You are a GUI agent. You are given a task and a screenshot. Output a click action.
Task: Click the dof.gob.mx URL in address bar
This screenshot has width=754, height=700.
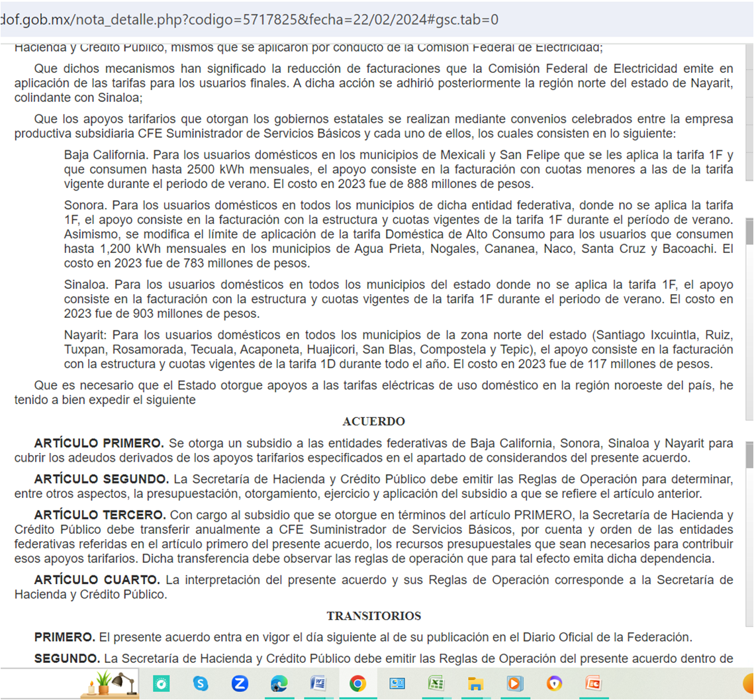250,19
